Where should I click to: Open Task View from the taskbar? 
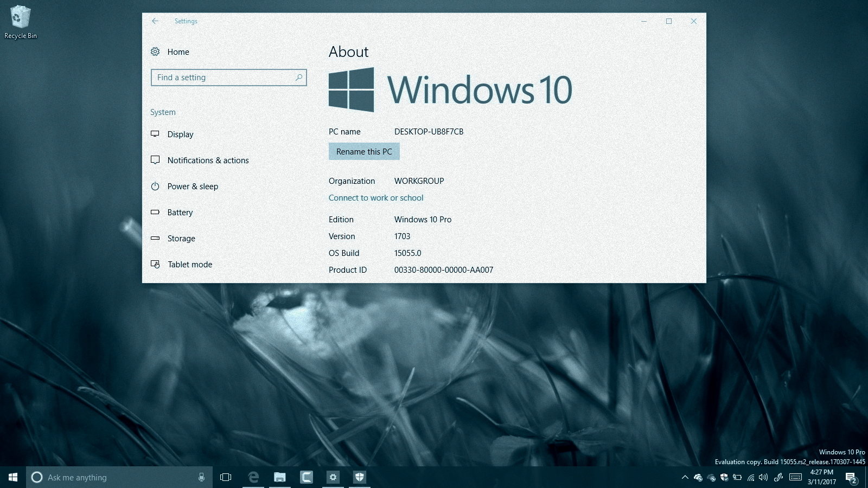226,477
